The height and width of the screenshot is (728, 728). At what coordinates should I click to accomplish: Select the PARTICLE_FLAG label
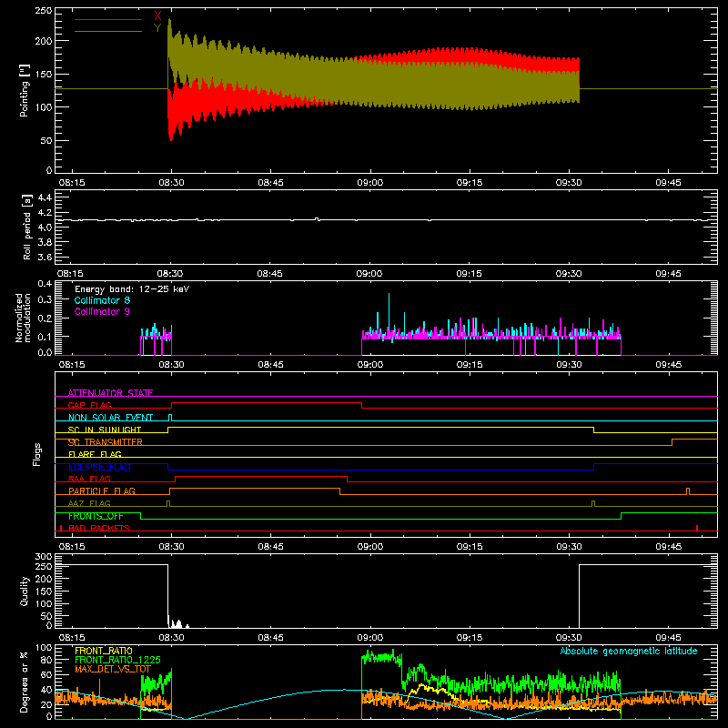click(x=102, y=490)
